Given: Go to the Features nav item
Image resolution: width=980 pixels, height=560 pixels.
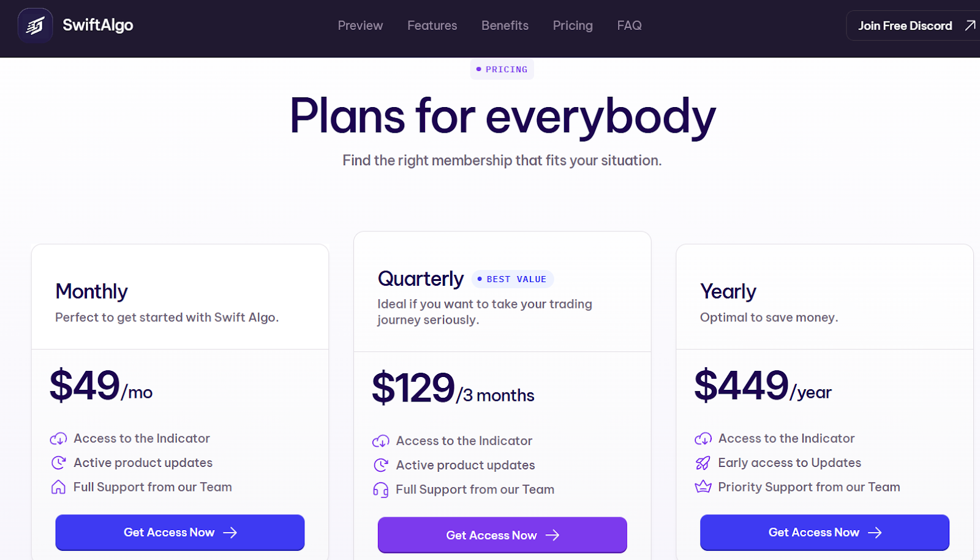Looking at the screenshot, I should pos(432,26).
